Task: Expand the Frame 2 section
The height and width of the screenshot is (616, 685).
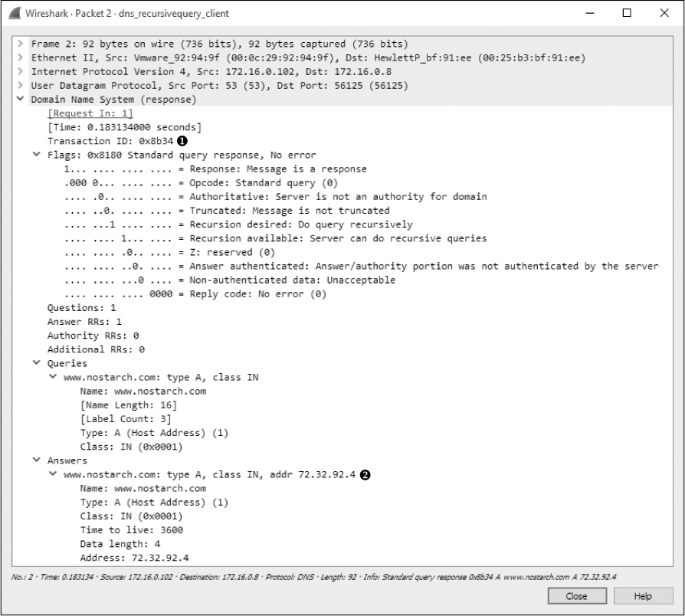Action: click(20, 44)
